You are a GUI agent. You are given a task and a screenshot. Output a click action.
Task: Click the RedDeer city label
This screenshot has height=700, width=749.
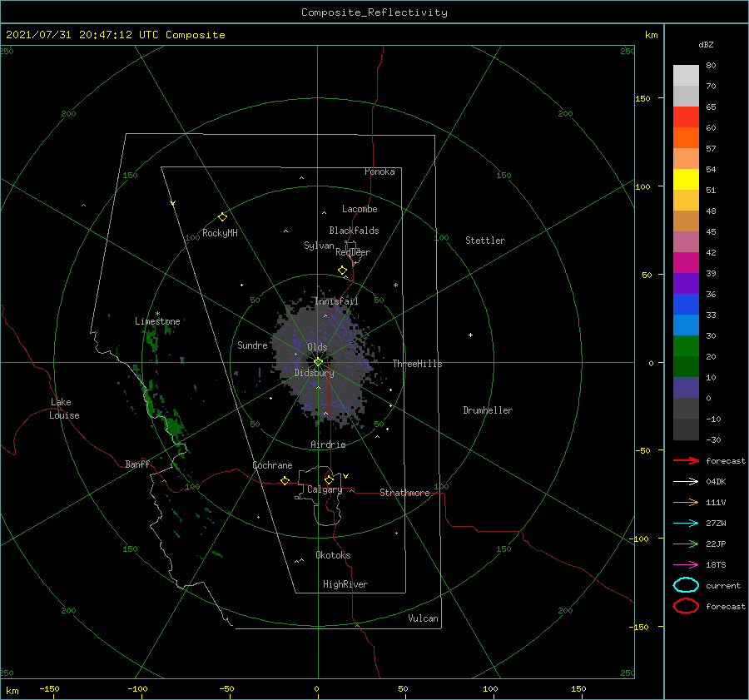353,252
